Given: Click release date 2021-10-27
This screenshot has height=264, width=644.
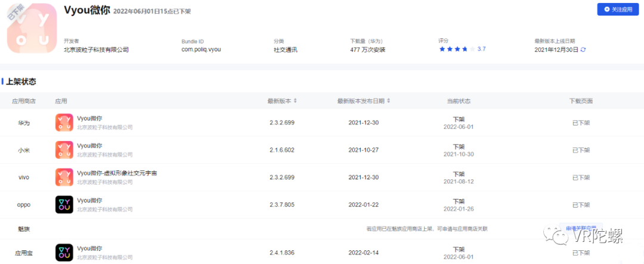Looking at the screenshot, I should pos(364,150).
